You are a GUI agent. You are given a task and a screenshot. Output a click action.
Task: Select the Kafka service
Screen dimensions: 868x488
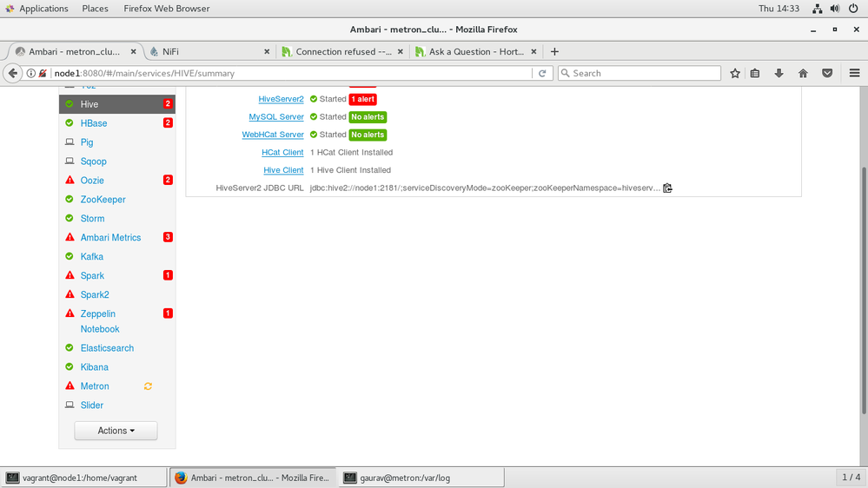[x=92, y=256]
